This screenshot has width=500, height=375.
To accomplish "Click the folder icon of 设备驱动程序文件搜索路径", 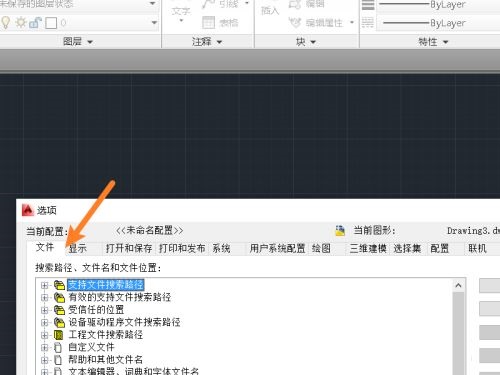I will point(59,322).
